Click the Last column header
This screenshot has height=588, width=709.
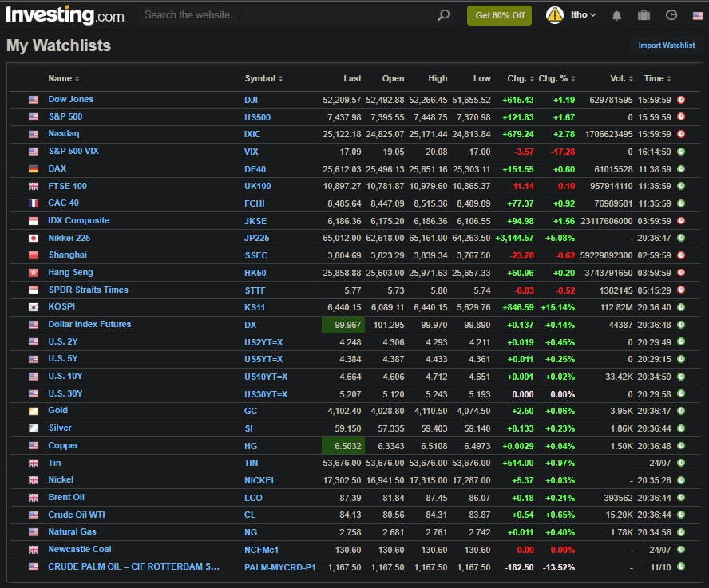point(352,78)
